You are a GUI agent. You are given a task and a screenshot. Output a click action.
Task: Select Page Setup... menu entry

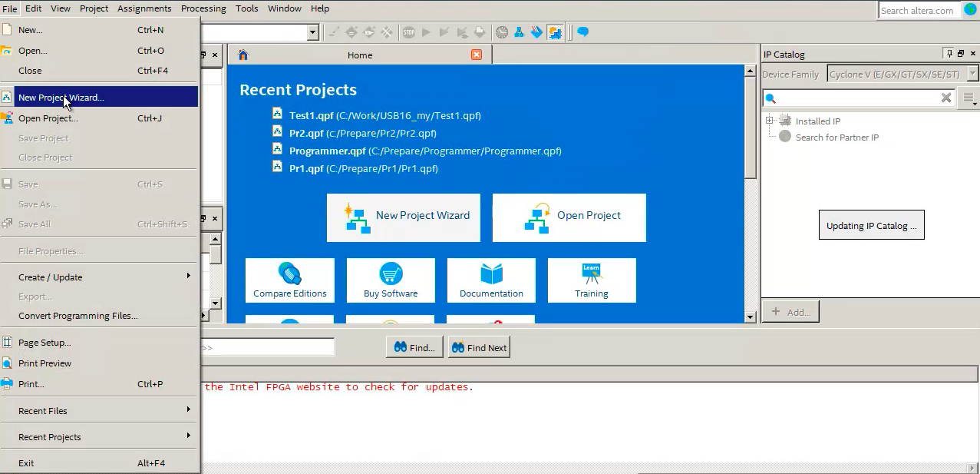click(100, 343)
